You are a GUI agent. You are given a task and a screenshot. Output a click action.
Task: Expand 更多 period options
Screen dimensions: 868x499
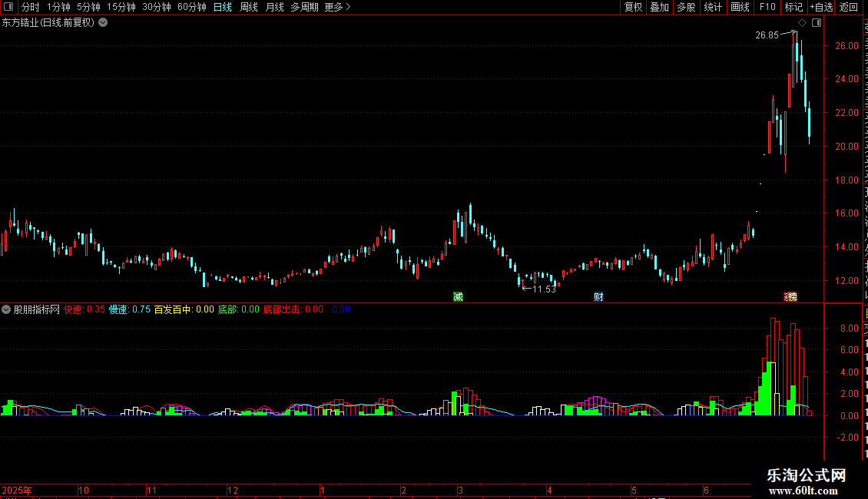338,7
